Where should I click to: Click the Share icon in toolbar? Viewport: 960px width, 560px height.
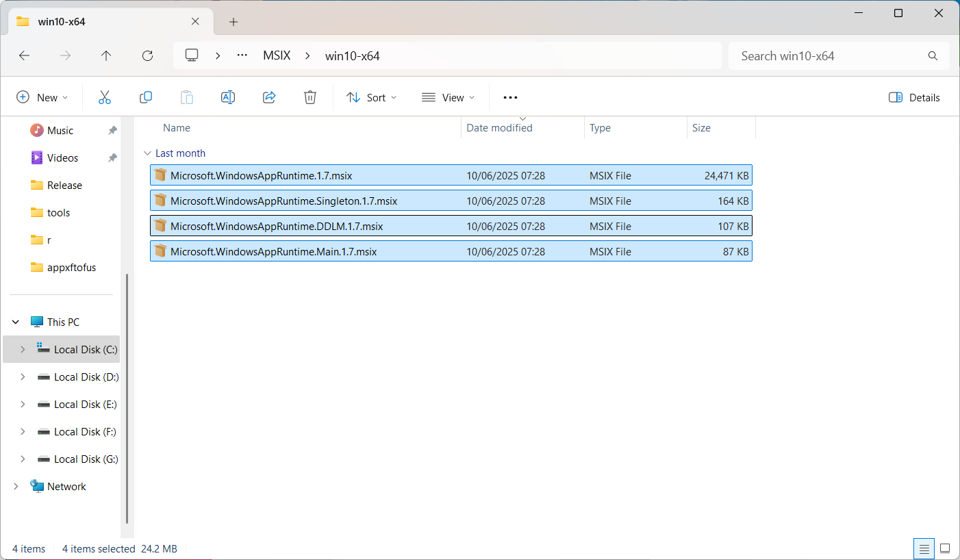(269, 97)
